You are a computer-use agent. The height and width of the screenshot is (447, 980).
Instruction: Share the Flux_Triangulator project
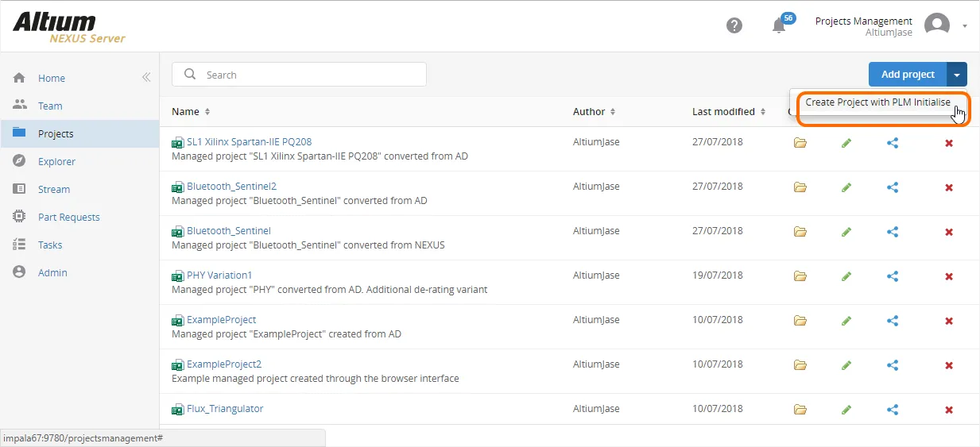click(893, 410)
